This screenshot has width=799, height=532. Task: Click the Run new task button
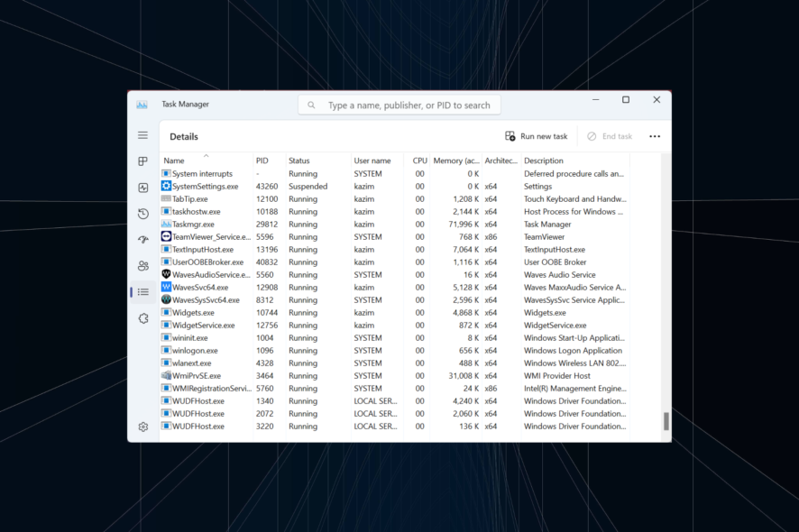(x=537, y=135)
